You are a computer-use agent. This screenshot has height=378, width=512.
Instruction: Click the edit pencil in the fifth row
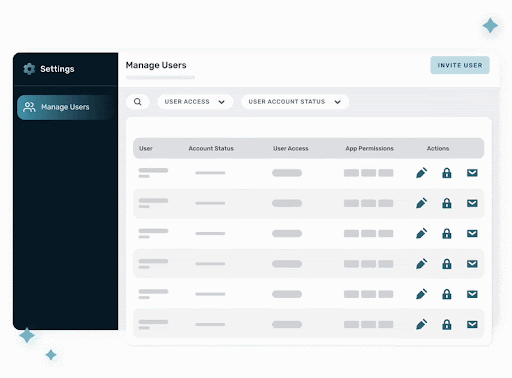pos(421,294)
